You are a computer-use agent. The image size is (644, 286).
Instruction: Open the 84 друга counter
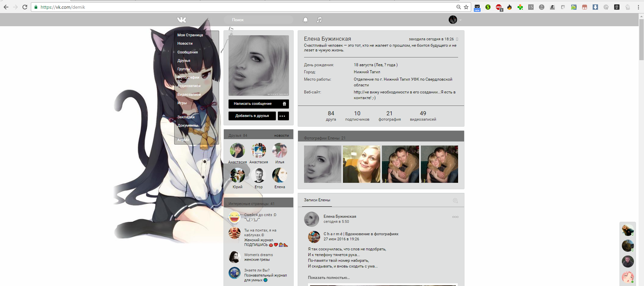click(331, 116)
